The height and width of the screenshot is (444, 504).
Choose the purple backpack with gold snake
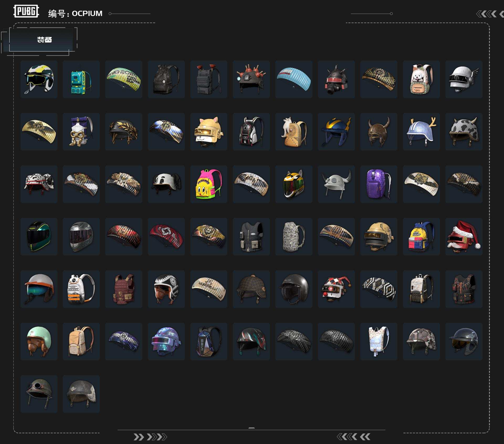81,132
